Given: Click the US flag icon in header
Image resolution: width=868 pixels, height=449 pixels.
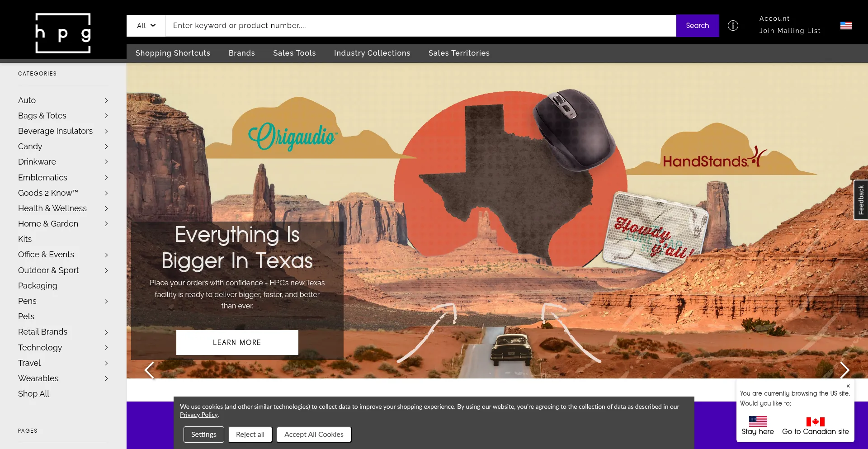Looking at the screenshot, I should click(x=846, y=26).
